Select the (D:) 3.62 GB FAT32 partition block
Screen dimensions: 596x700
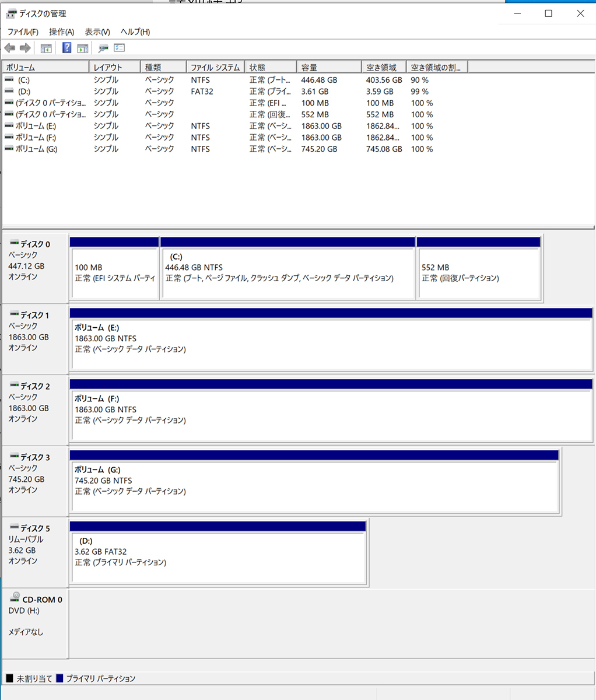click(x=218, y=553)
